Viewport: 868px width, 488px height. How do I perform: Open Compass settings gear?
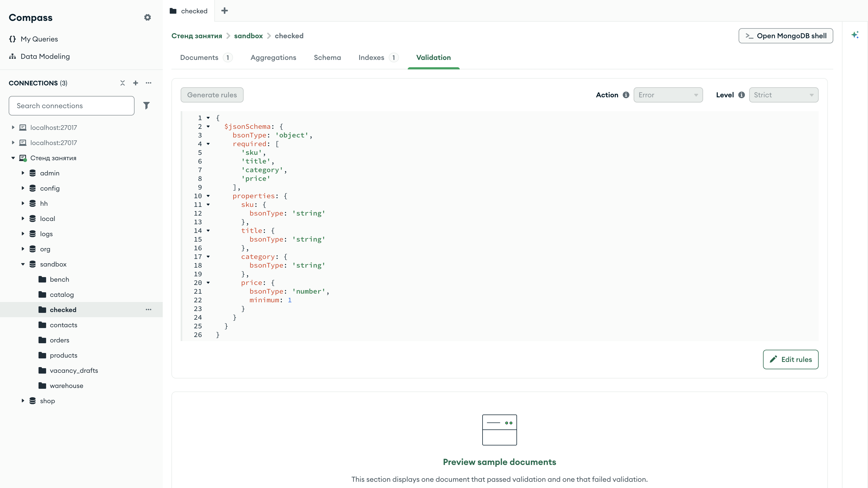147,18
